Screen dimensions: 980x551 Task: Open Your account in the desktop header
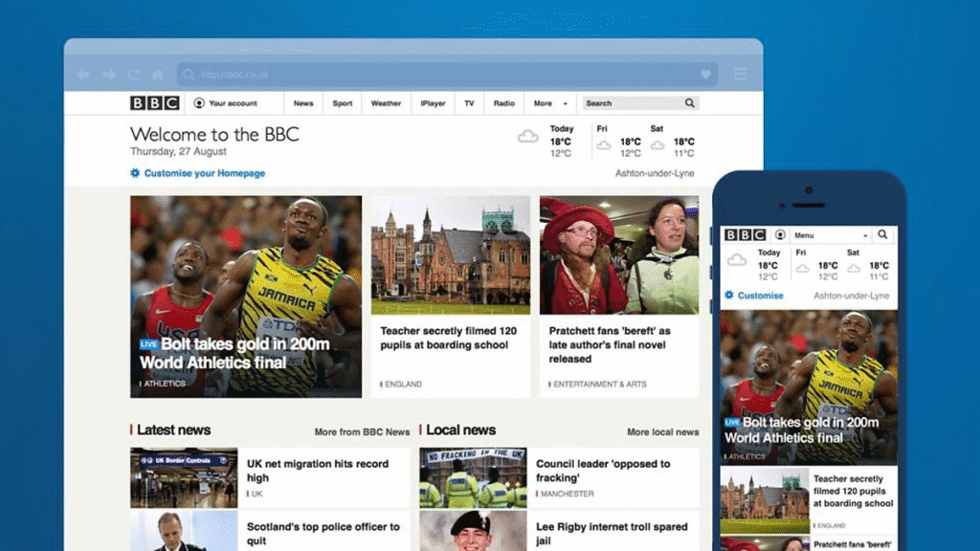226,103
